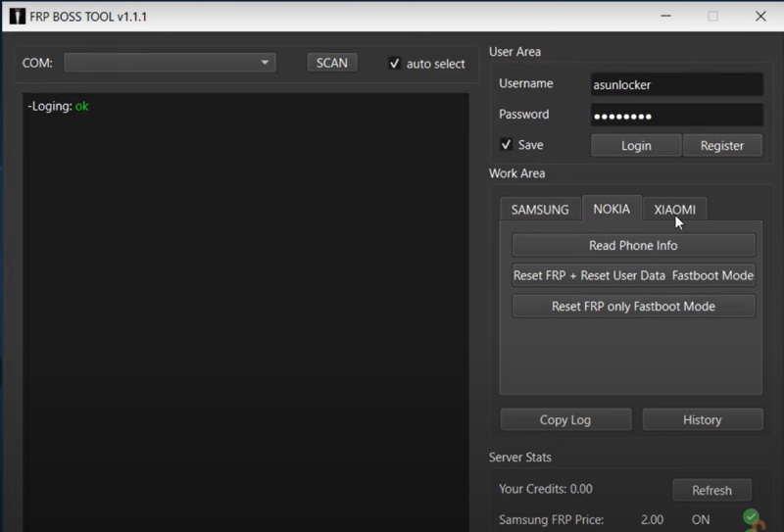Image resolution: width=784 pixels, height=532 pixels.
Task: Close the FRP BOSS TOOL window
Action: click(760, 16)
